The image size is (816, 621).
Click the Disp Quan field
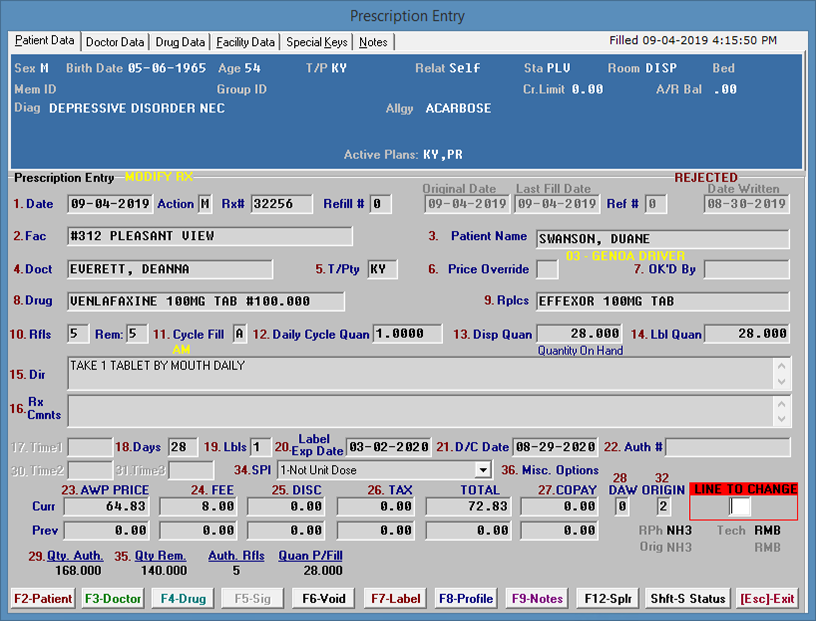coord(581,333)
